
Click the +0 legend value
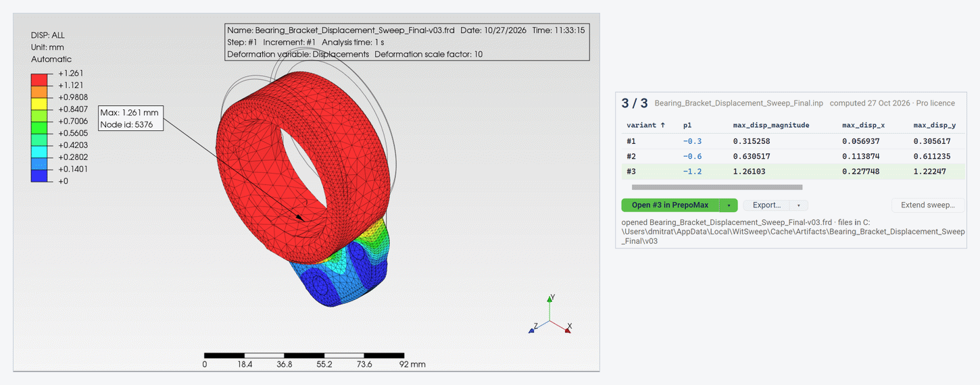[x=64, y=181]
